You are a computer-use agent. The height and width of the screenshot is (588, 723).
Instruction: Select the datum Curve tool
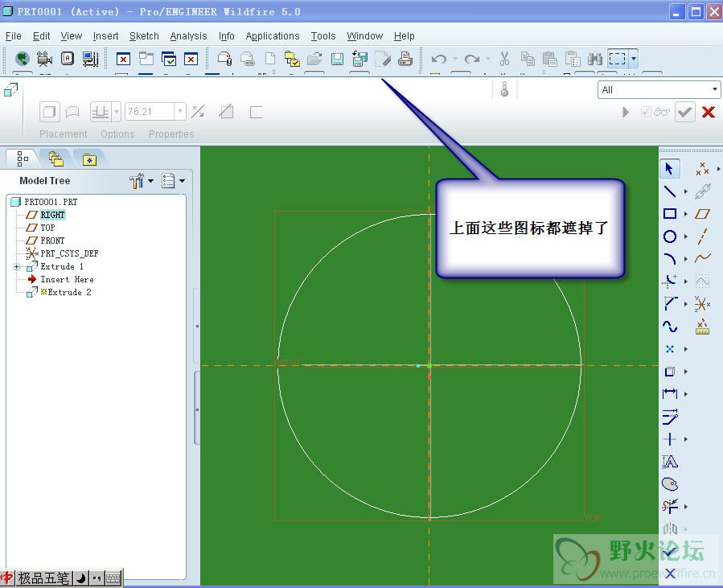(x=702, y=258)
